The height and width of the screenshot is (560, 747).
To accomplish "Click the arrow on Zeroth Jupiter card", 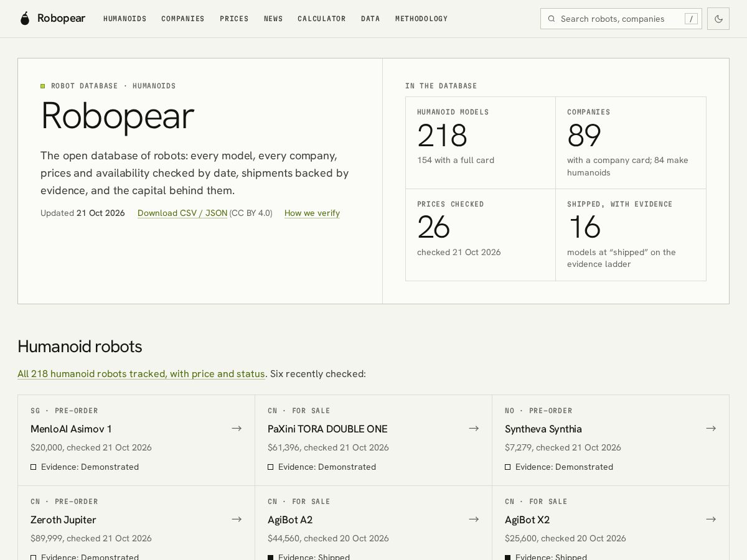I will pos(237,519).
